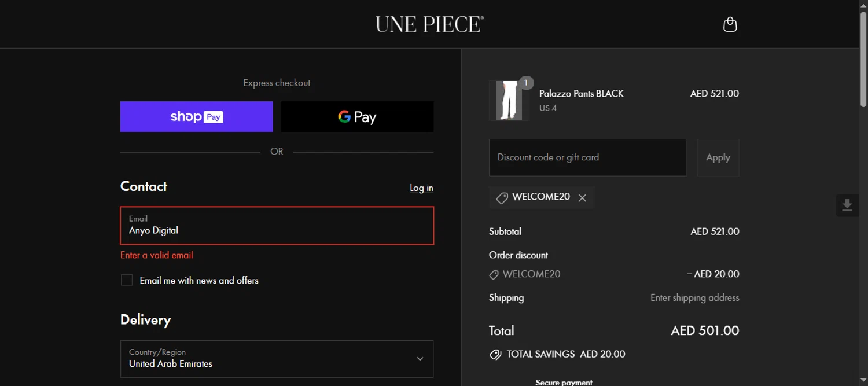Image resolution: width=868 pixels, height=386 pixels.
Task: Click the tag icon on WELCOME20 chip
Action: click(502, 198)
